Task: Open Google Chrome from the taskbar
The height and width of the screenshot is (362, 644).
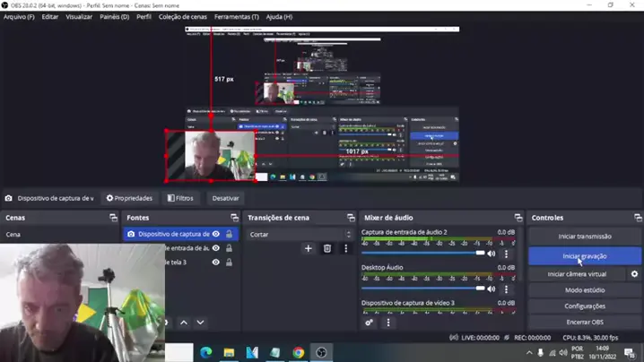Action: (298, 353)
